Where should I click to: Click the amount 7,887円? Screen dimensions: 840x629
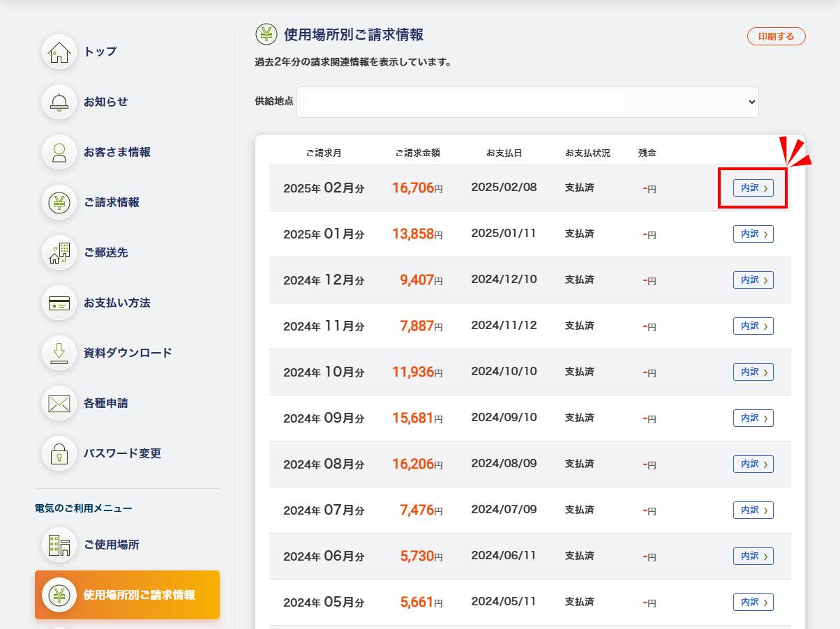click(421, 326)
